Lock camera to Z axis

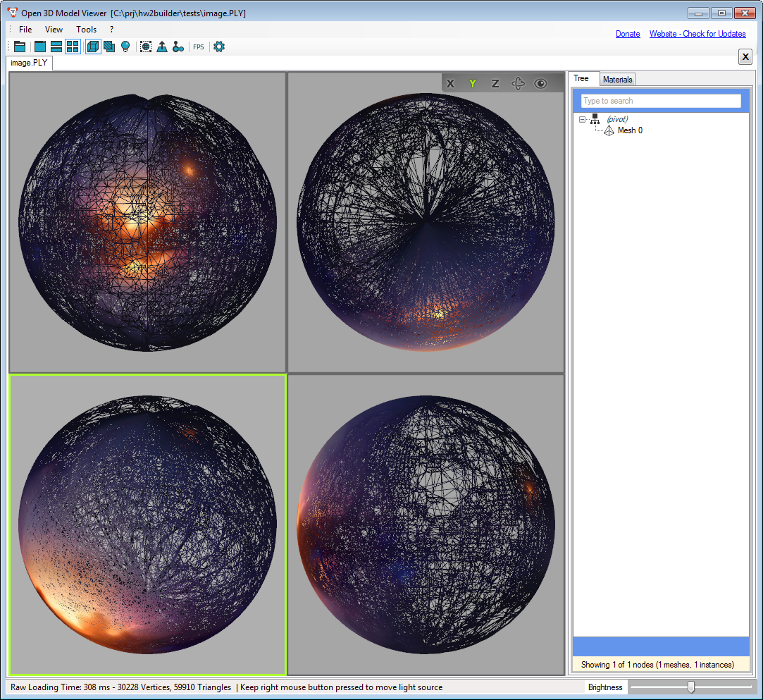[495, 84]
